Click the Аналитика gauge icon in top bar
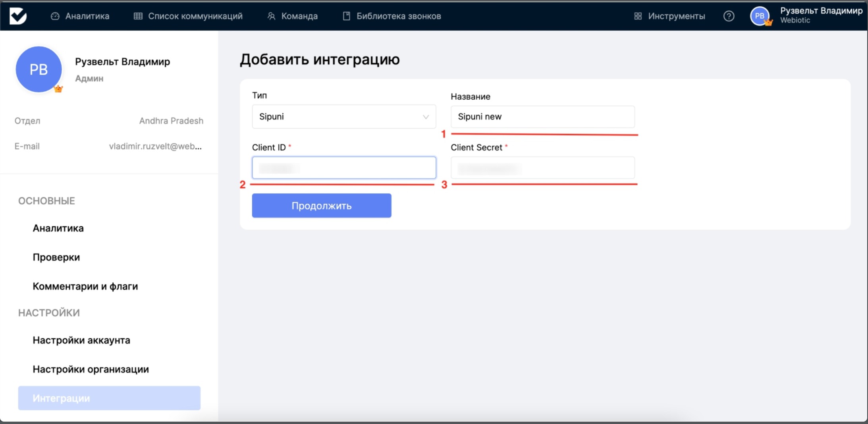This screenshot has width=868, height=424. click(55, 16)
